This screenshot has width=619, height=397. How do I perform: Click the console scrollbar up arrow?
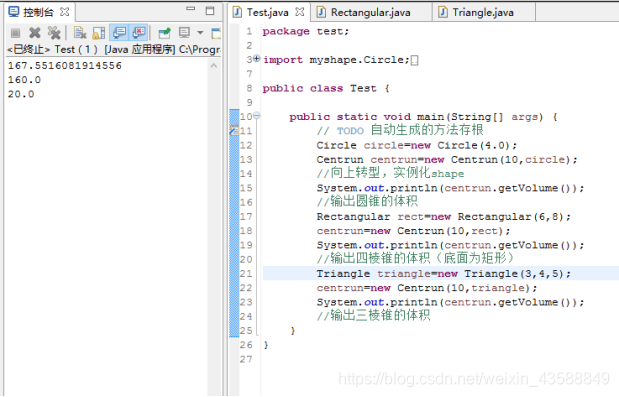pos(214,66)
